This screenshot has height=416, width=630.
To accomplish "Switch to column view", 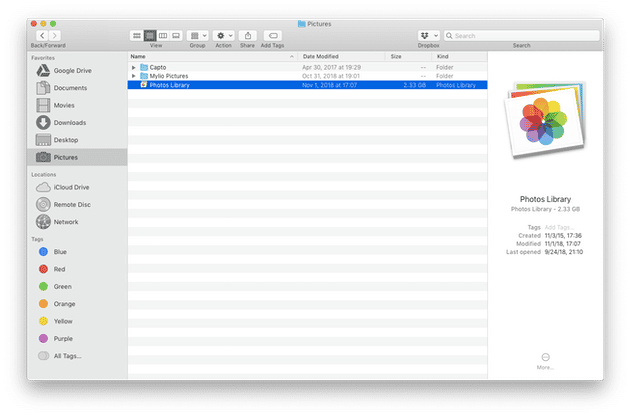I will point(163,35).
